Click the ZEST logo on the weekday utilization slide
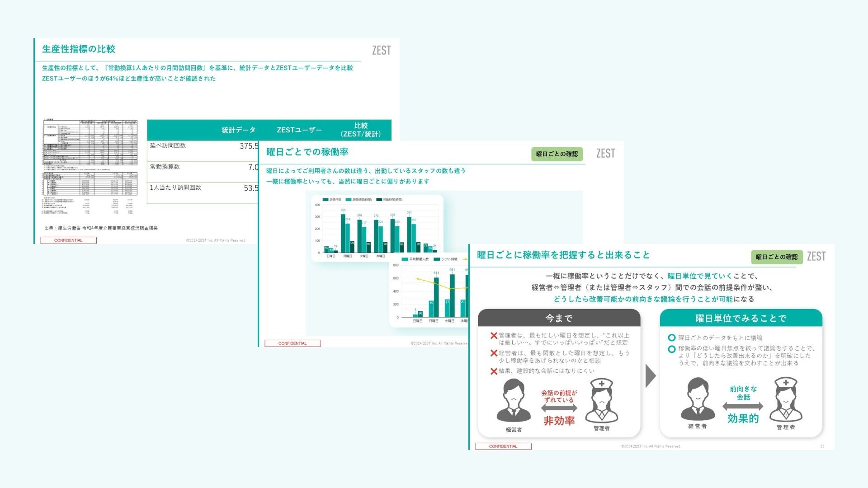Viewport: 868px width, 488px height. pyautogui.click(x=605, y=153)
